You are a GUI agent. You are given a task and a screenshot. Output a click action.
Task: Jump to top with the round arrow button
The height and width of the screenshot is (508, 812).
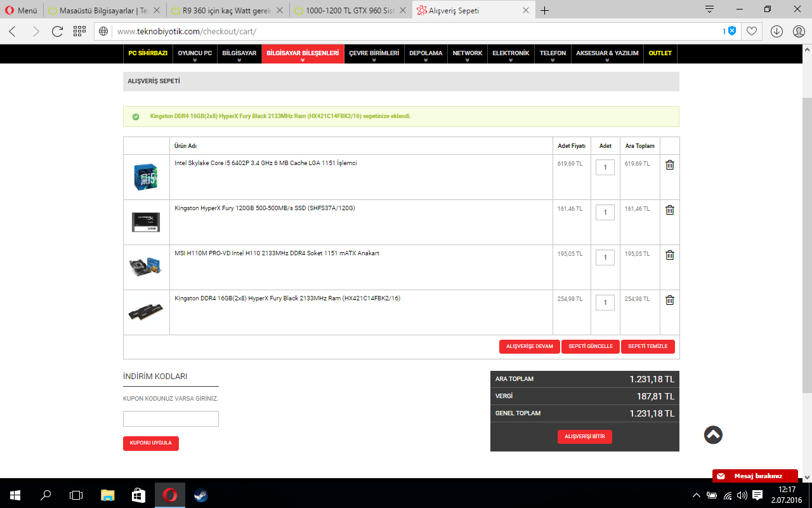713,435
